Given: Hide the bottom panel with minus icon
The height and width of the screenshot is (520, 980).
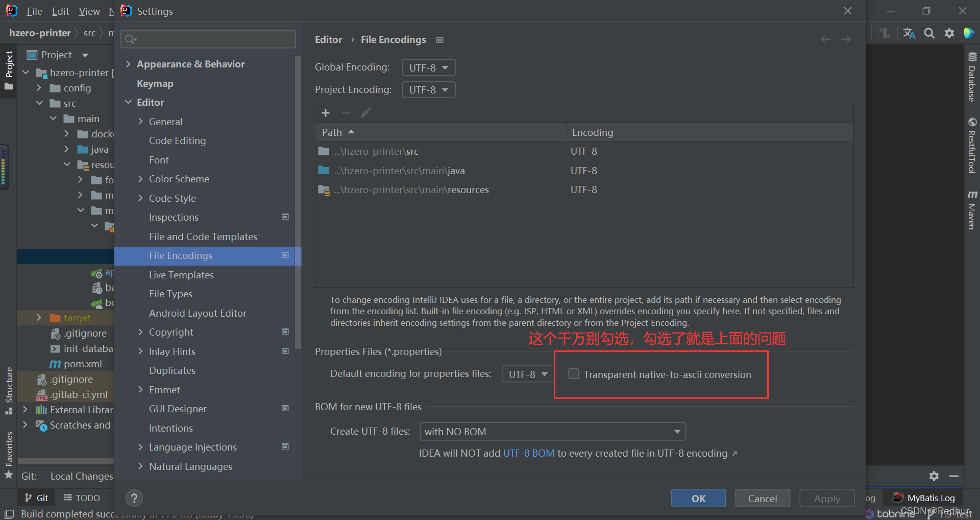Looking at the screenshot, I should click(954, 476).
